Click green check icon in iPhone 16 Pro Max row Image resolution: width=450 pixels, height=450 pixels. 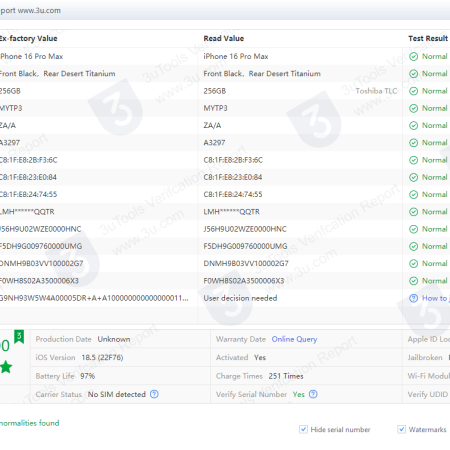coord(413,56)
